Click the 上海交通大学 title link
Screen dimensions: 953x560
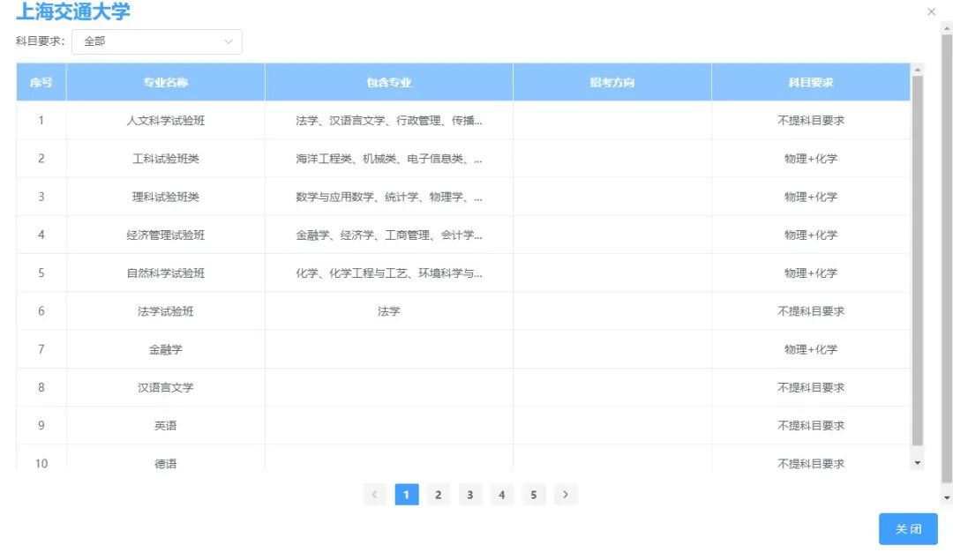[71, 11]
